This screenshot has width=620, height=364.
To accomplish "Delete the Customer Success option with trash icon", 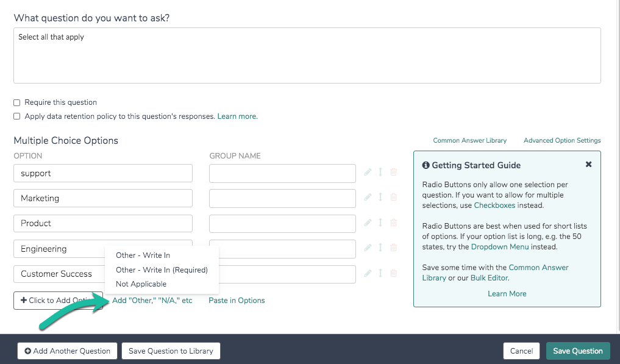I will [x=393, y=273].
